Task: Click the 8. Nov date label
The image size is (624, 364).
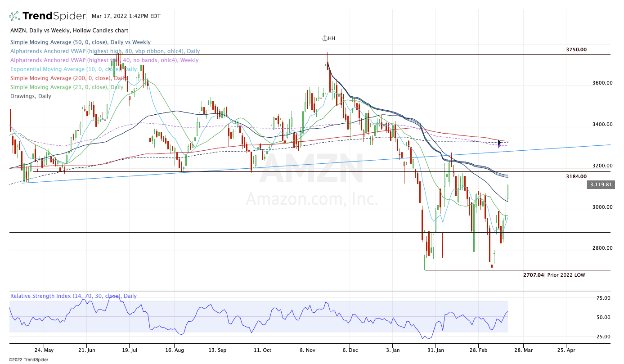Action: point(307,350)
